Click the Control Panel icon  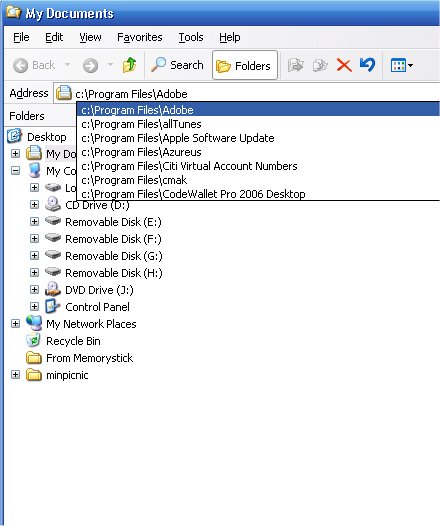coord(53,306)
